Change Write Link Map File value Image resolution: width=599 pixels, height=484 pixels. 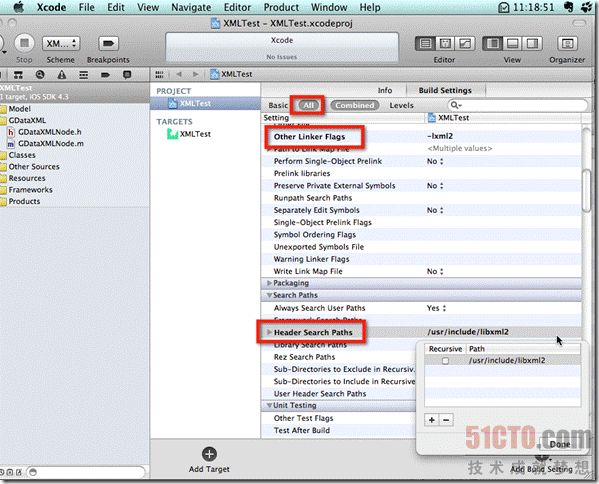(435, 271)
